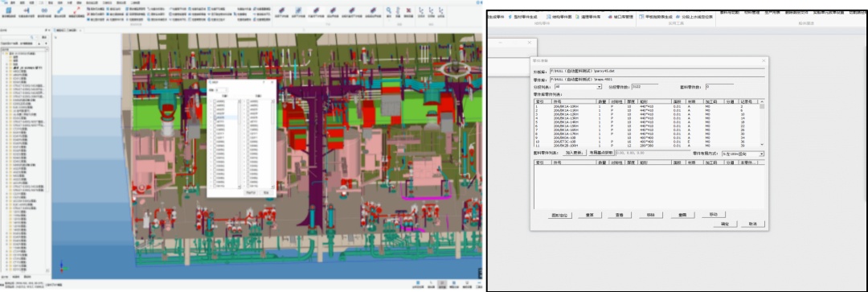Image resolution: width=868 pixels, height=292 pixels.
Task: Click the magnifier zoom icon in the 3D viewer ribbon
Action: (389, 10)
